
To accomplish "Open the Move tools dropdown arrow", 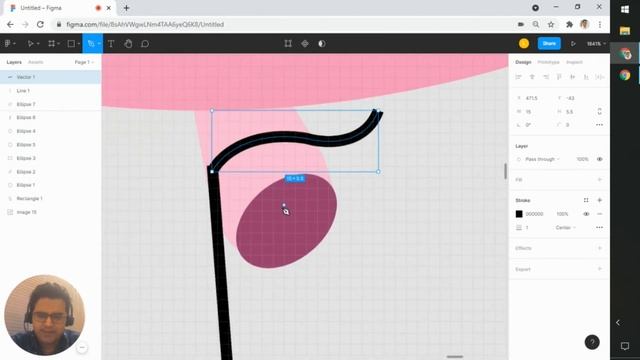I will 38,44.
